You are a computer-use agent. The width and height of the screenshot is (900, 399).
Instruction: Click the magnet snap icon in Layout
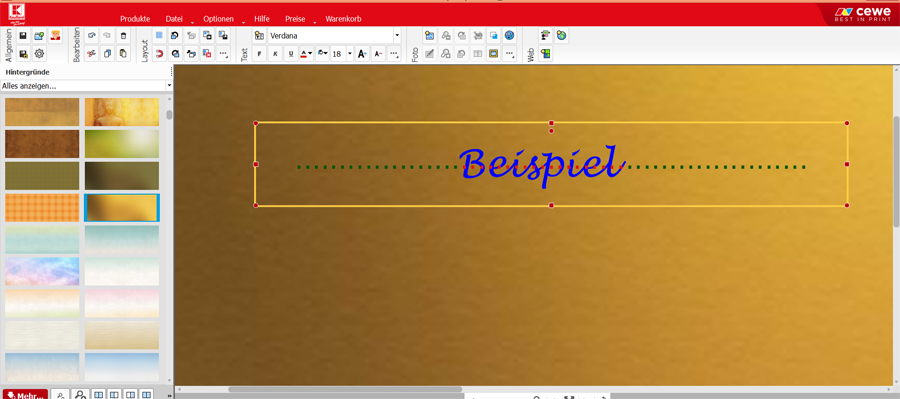(x=160, y=54)
